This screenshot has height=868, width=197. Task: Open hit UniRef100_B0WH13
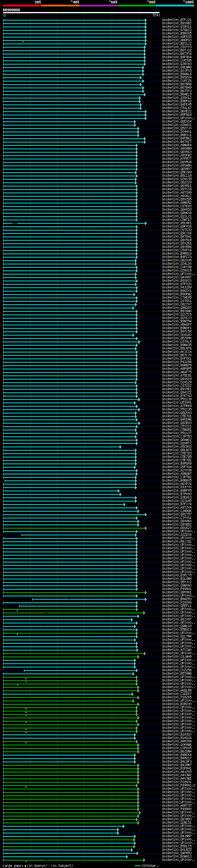coord(177,856)
